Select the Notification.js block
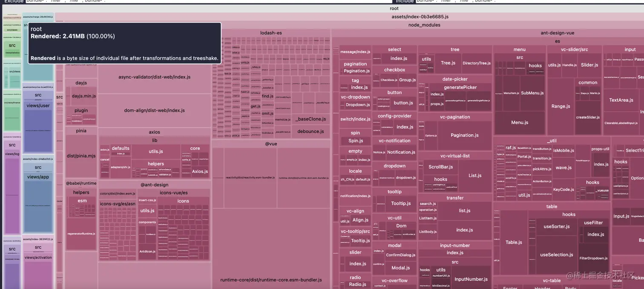644x289 pixels. 401,152
